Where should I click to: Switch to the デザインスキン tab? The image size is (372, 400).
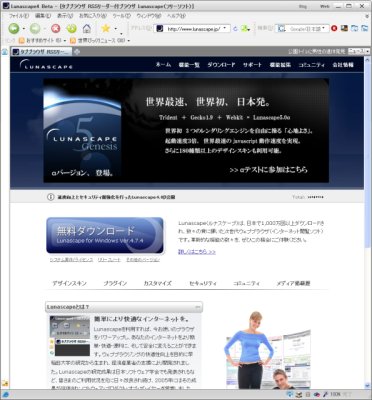[x=69, y=283]
